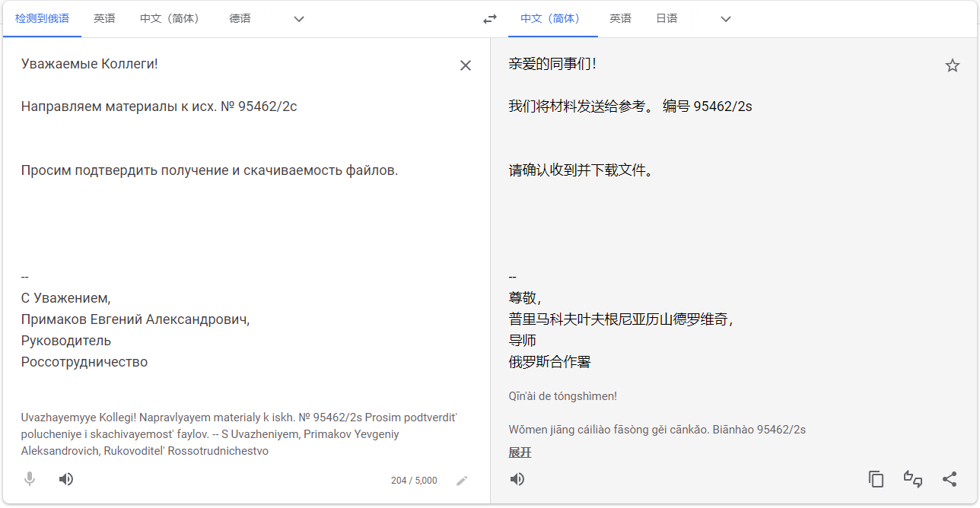The height and width of the screenshot is (508, 980).
Task: Copy the translation to clipboard
Action: (x=877, y=479)
